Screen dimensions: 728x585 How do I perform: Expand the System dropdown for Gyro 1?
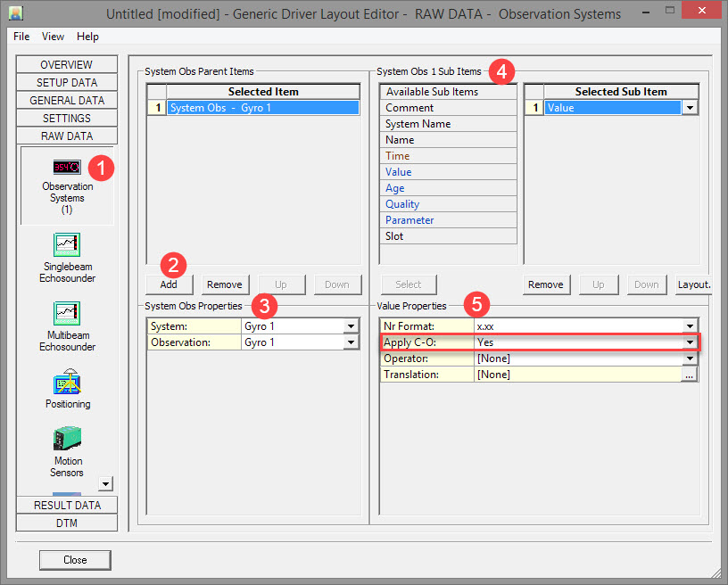point(351,326)
